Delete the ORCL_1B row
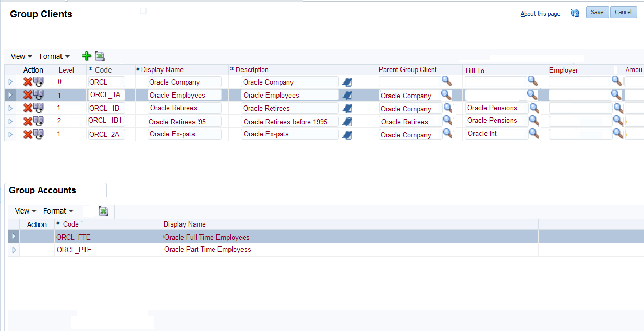This screenshot has height=331, width=644. (x=28, y=108)
